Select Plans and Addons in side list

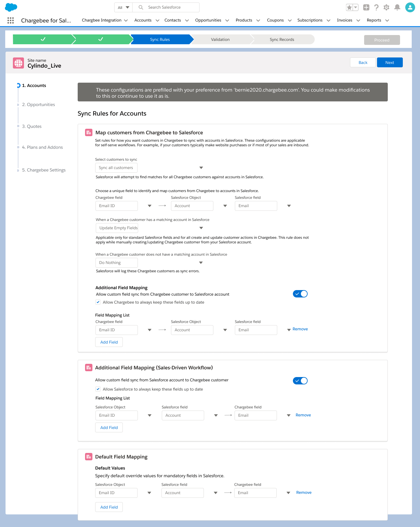click(x=42, y=147)
